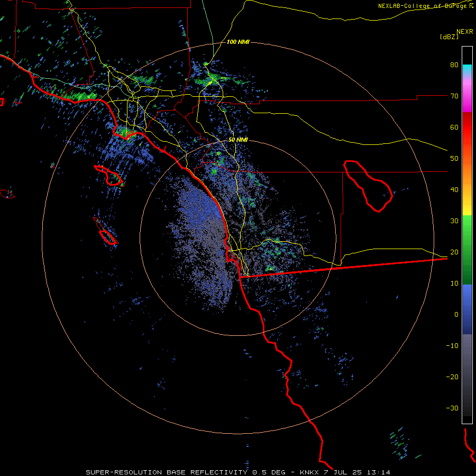
Task: Click the dBZ unit label above the color scale
Action: point(449,36)
